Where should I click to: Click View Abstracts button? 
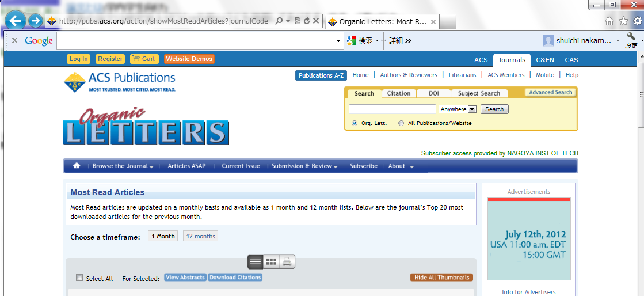tap(185, 278)
